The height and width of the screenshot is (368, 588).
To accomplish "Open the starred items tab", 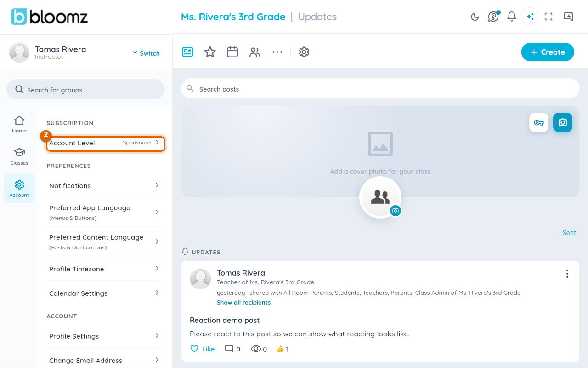I will (x=210, y=52).
